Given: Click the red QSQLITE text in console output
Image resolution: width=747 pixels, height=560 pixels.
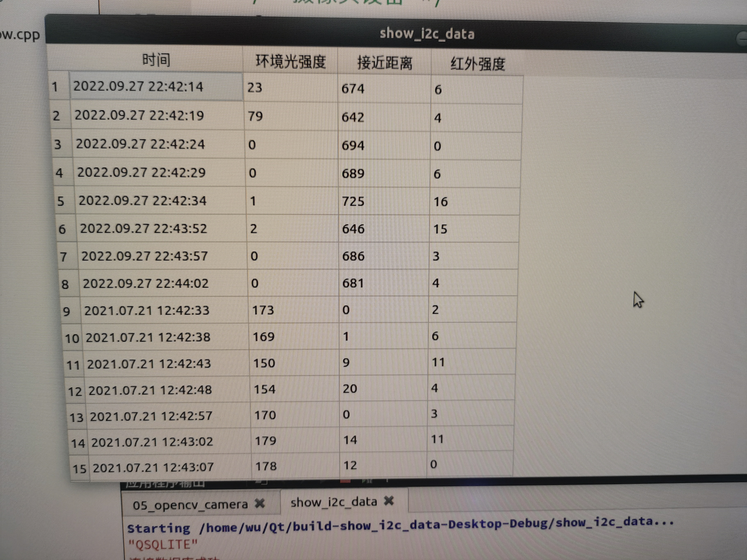Looking at the screenshot, I should pos(161,545).
